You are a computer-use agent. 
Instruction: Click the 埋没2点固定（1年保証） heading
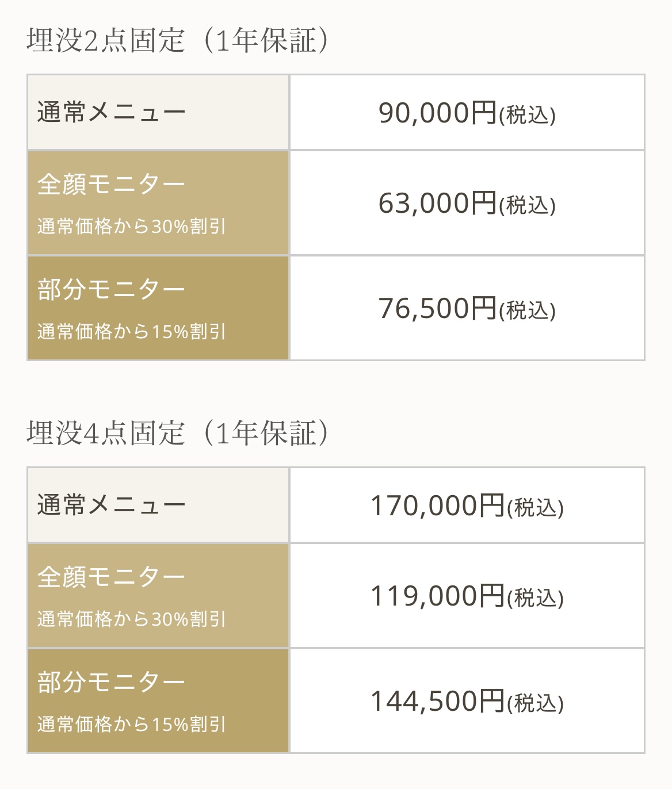[180, 40]
